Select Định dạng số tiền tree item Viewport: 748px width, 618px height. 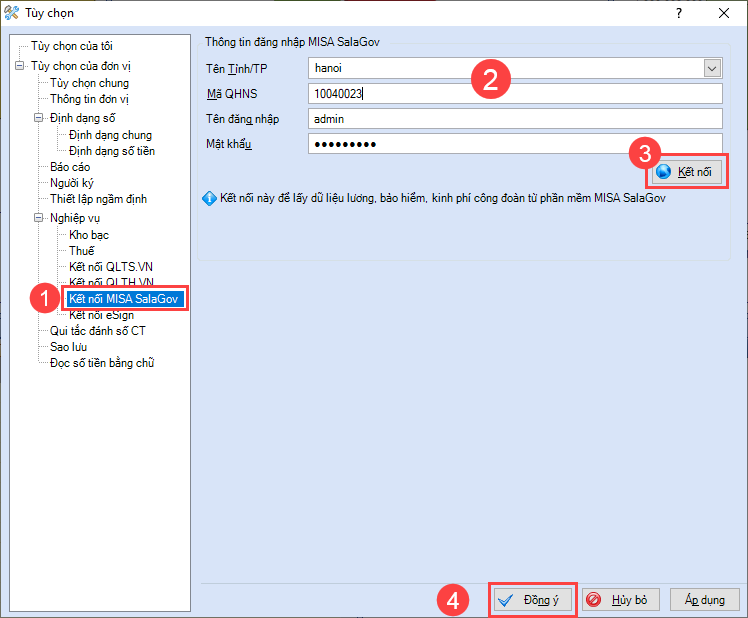pos(112,151)
